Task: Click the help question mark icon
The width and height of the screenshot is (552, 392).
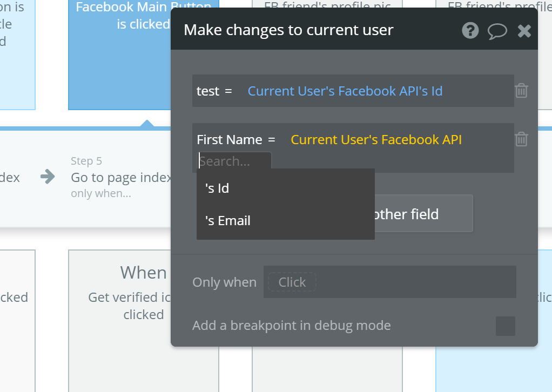Action: click(x=470, y=30)
